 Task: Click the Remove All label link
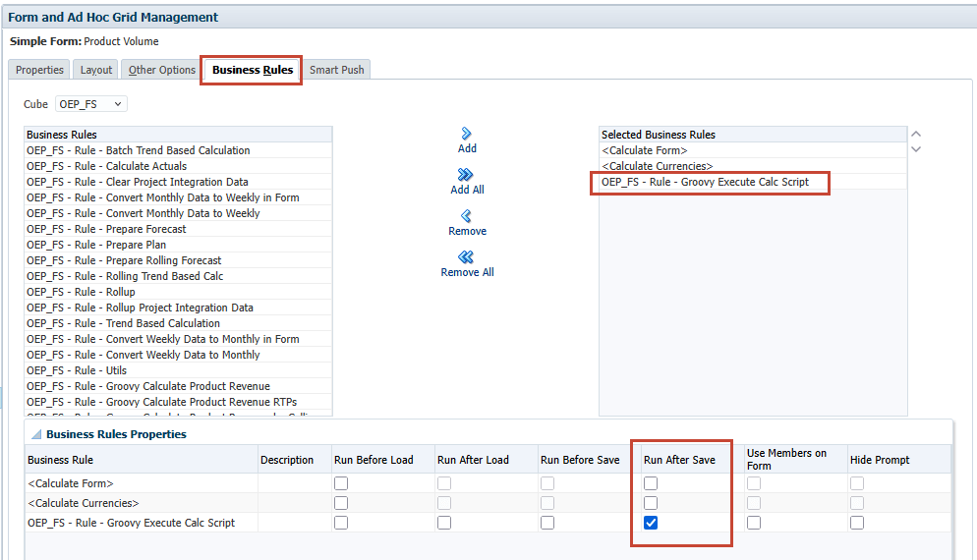point(467,272)
